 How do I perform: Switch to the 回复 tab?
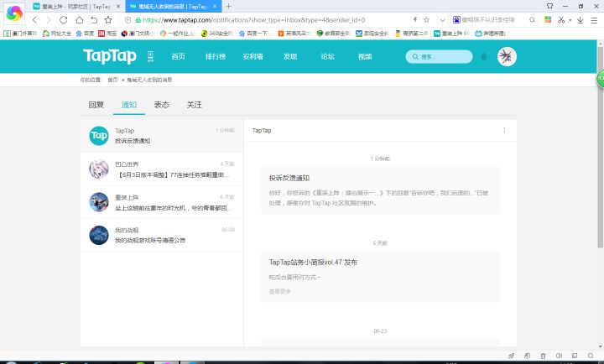pos(96,105)
